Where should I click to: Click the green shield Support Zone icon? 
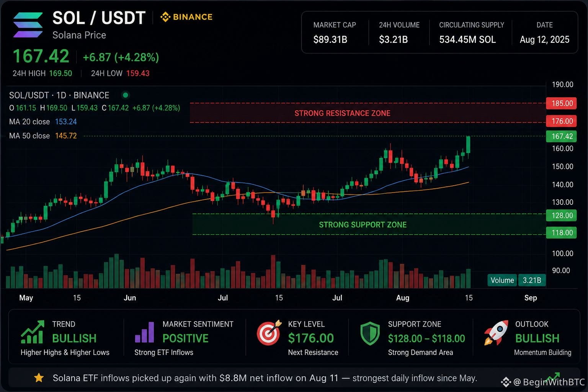pyautogui.click(x=370, y=333)
